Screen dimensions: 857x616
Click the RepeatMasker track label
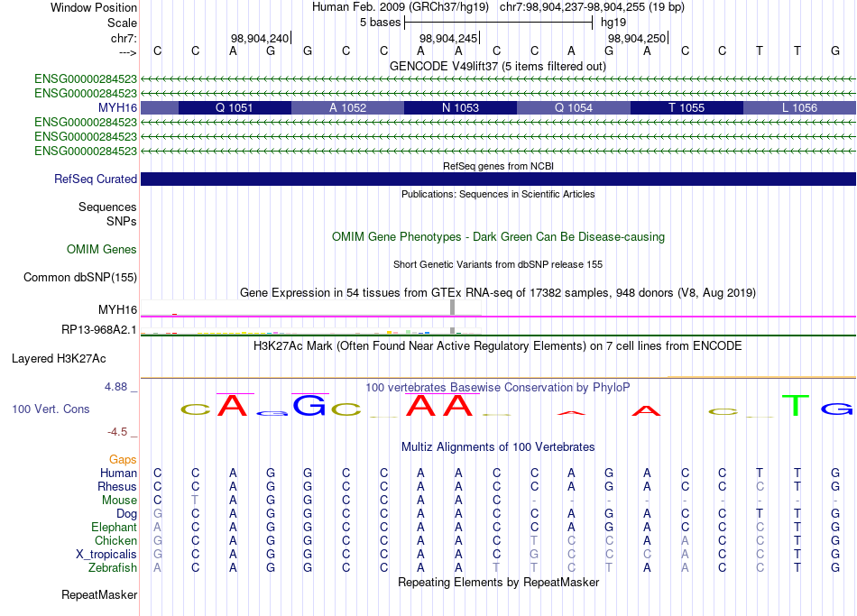99,594
